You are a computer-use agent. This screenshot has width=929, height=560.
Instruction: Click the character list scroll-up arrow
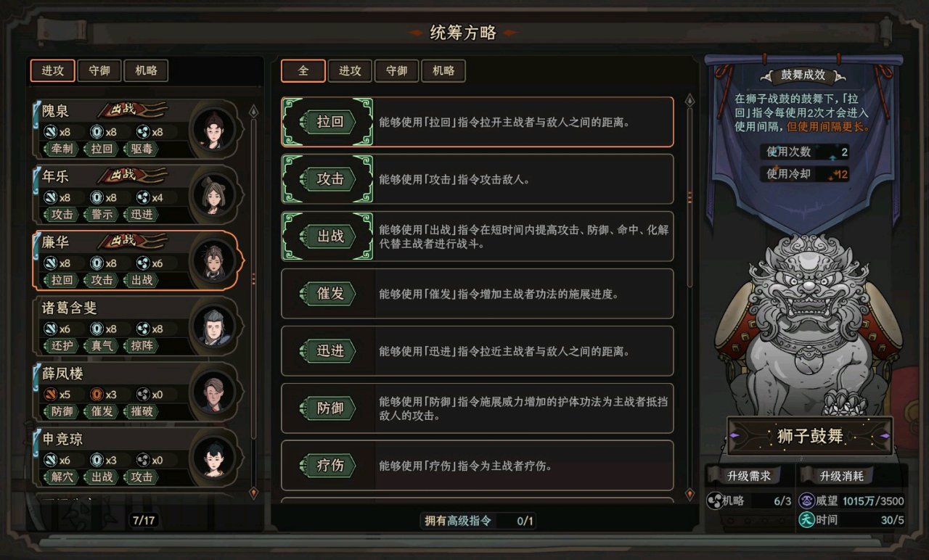point(253,111)
